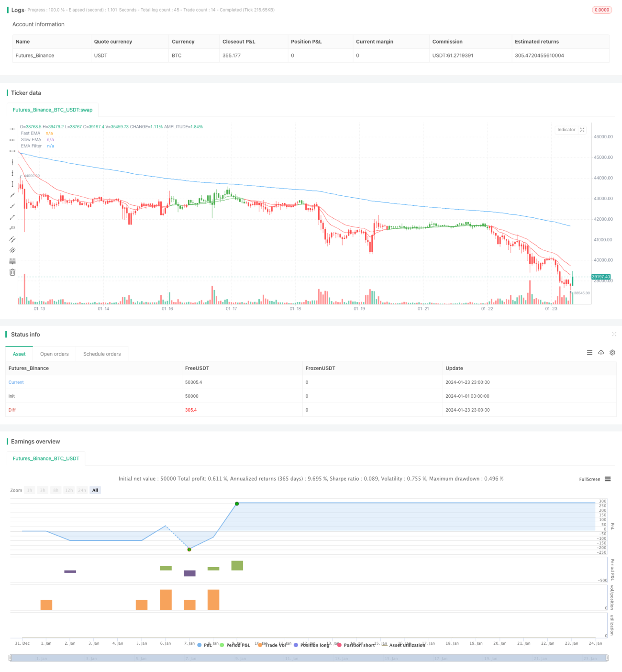This screenshot has width=622, height=672.
Task: Open the Futures_Binance_BTC_USDT:swap ticker tab
Action: click(53, 110)
